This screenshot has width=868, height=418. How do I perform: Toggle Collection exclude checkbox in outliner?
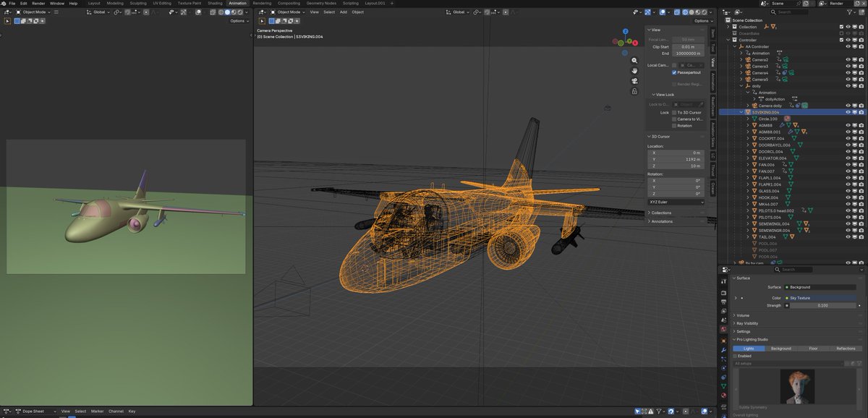coord(841,27)
